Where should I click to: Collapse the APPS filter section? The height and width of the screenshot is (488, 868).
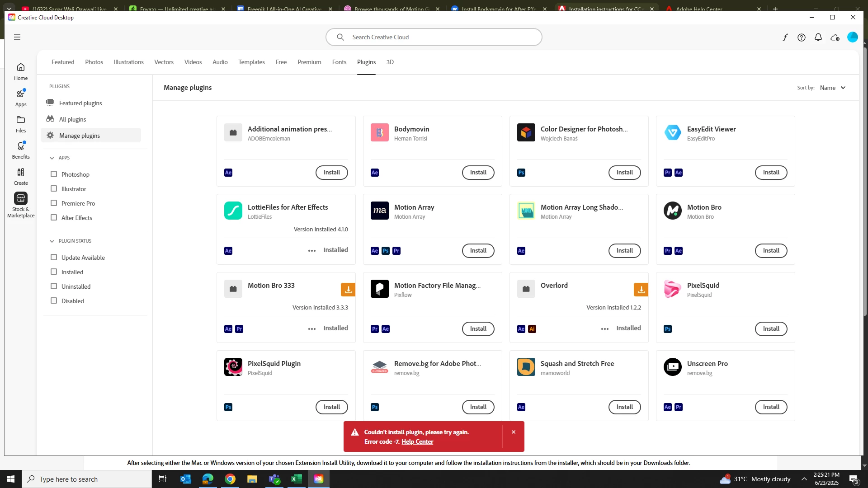click(x=52, y=158)
